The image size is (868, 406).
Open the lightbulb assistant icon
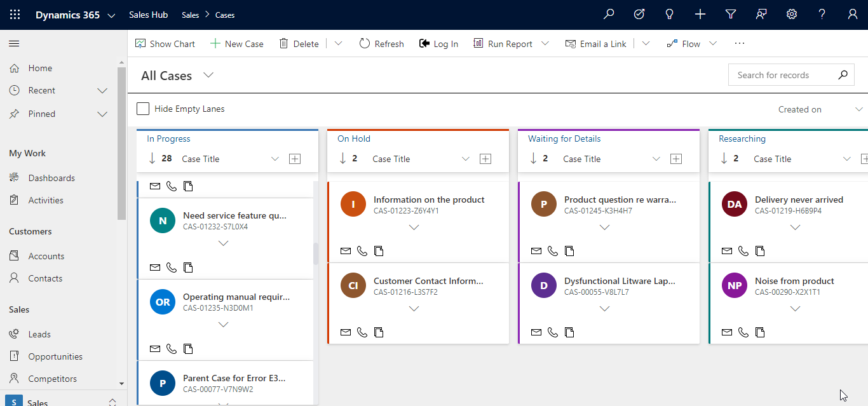(x=669, y=15)
